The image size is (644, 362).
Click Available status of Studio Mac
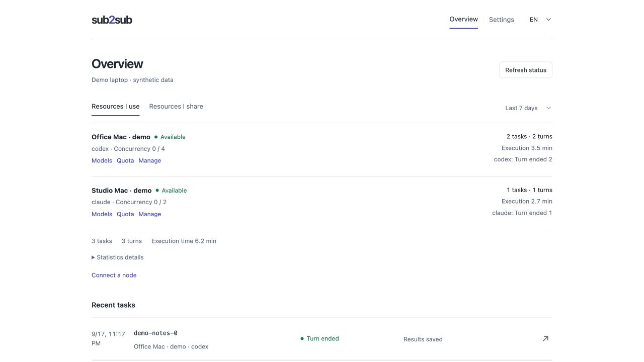click(x=171, y=191)
